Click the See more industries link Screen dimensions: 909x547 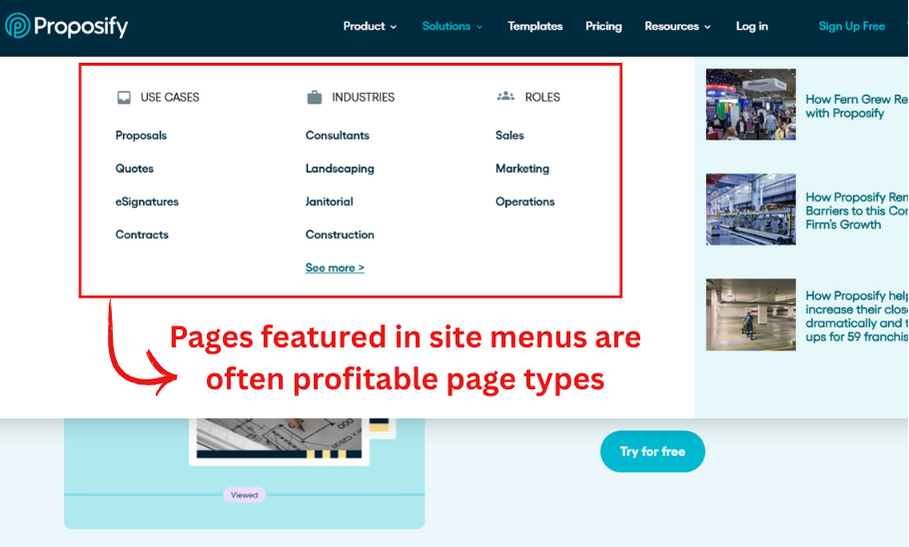(x=335, y=268)
